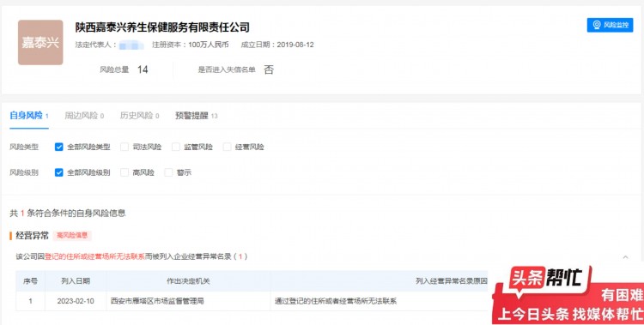The height and width of the screenshot is (325, 644).
Task: Enable the 高风险 checkbox
Action: (125, 172)
